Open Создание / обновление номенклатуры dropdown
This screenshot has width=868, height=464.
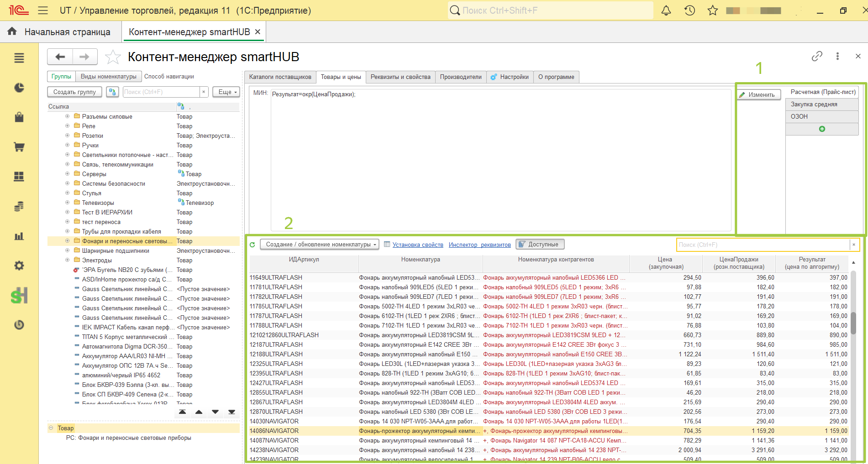click(x=320, y=245)
